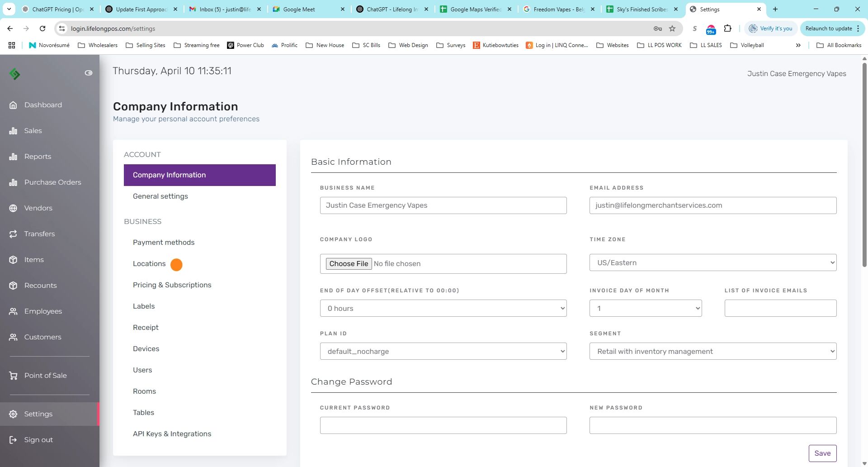Open the Plan ID dropdown
The height and width of the screenshot is (467, 868).
coord(443,351)
